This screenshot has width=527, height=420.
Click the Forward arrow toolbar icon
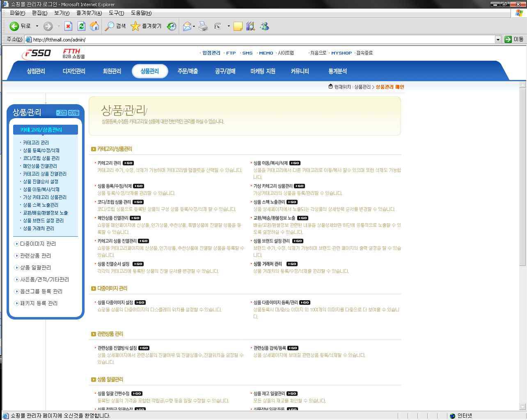48,26
